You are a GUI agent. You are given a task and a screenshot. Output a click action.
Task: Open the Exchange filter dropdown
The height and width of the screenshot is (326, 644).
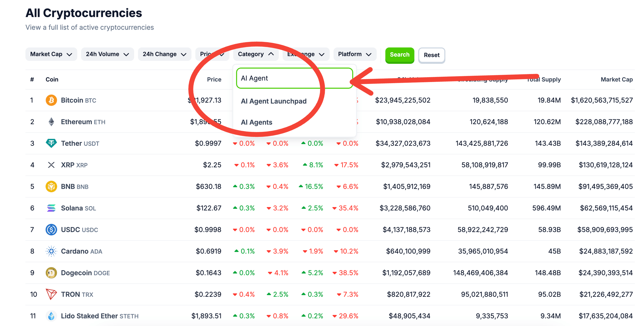[306, 54]
